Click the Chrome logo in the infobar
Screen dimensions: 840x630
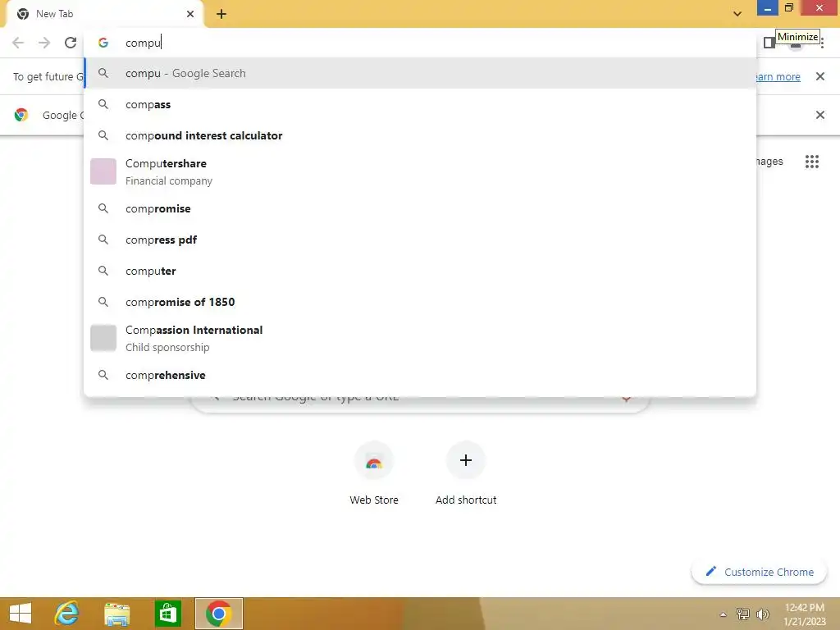tap(21, 115)
